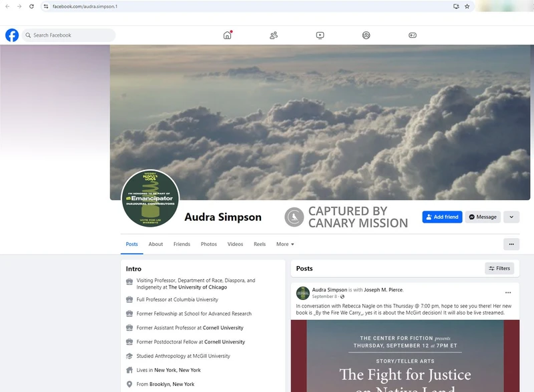Viewport: 534px width, 392px height.
Task: Click briefcase icon beside Former Postdoctoral Fellow
Action: (x=129, y=342)
